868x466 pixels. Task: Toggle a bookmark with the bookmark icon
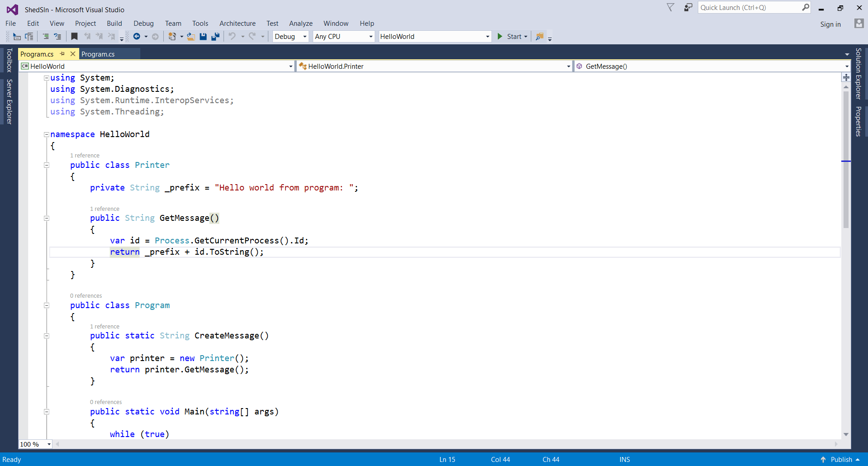click(x=74, y=36)
